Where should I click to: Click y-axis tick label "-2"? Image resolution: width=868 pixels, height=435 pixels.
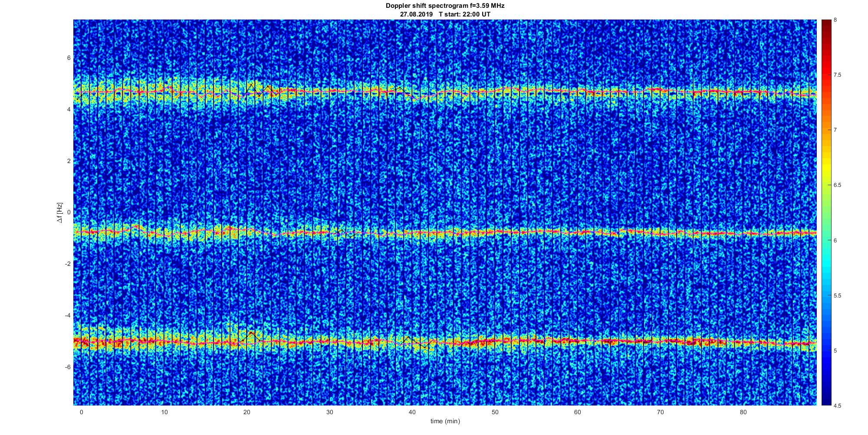(68, 264)
